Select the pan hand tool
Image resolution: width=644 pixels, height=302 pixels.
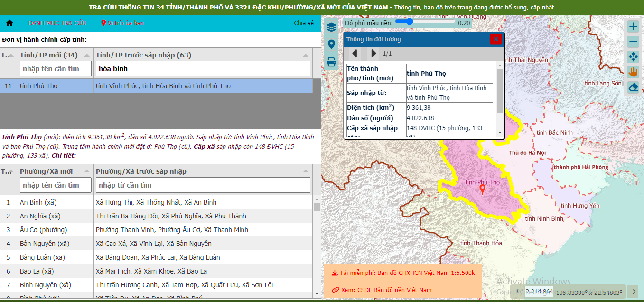(633, 72)
